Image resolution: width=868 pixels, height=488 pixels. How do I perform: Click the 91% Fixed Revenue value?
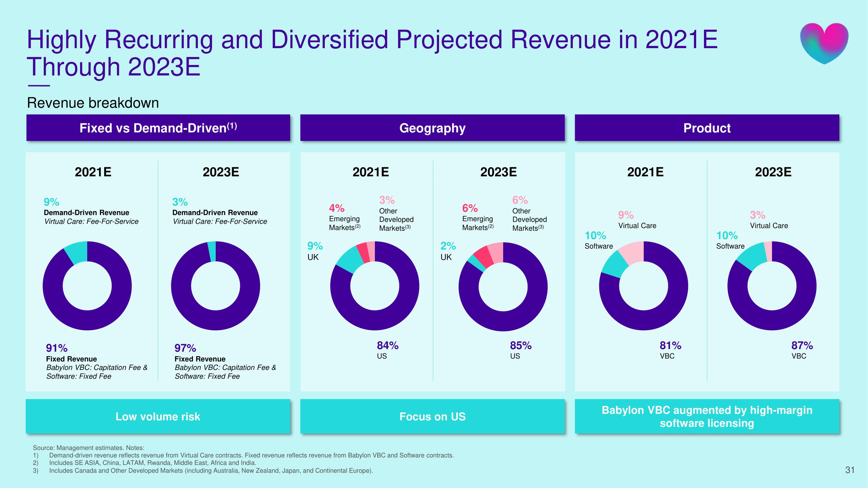point(57,347)
